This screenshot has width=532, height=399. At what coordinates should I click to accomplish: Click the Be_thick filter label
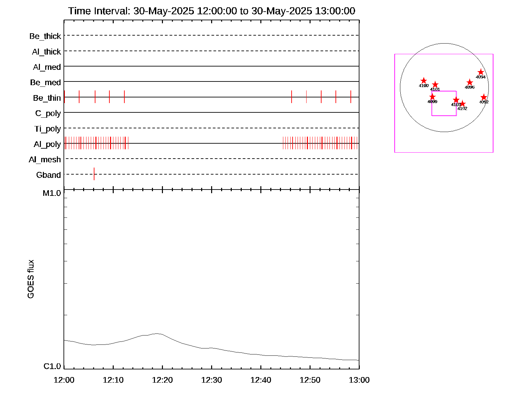pyautogui.click(x=45, y=36)
